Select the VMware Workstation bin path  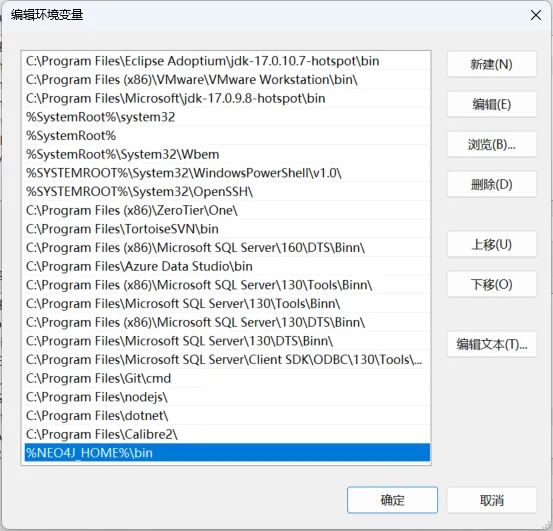(x=227, y=80)
